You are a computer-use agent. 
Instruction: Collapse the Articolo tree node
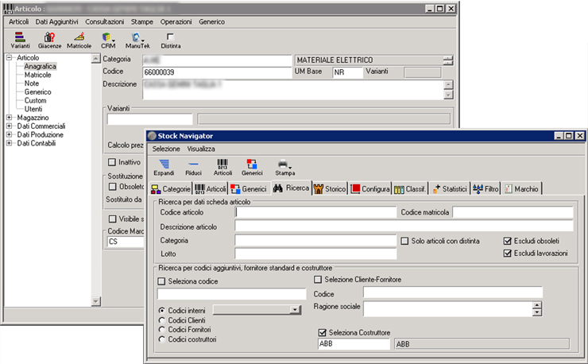point(10,58)
